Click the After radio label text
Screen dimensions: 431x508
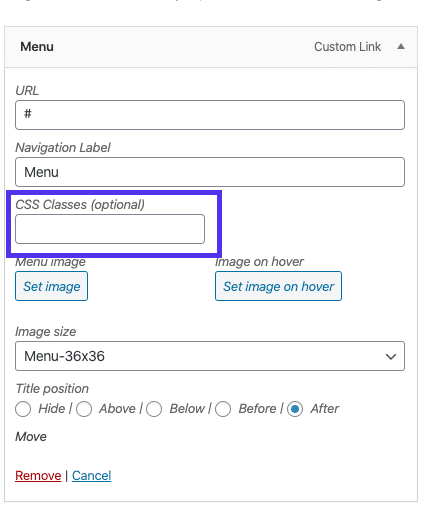pyautogui.click(x=325, y=409)
